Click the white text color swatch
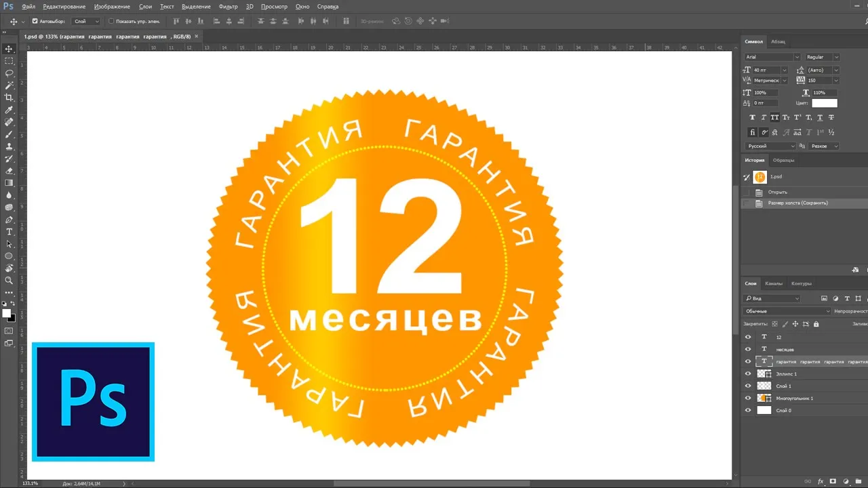Screen dimensions: 868x488 (x=825, y=103)
